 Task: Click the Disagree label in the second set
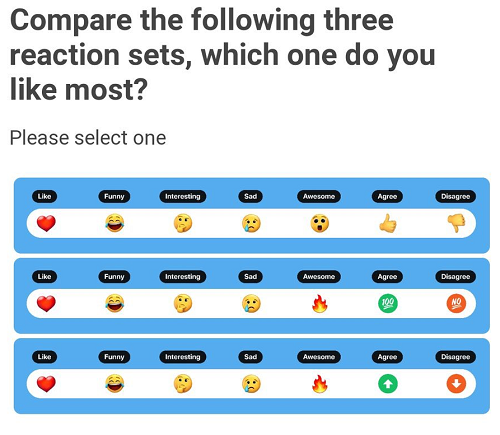455,277
